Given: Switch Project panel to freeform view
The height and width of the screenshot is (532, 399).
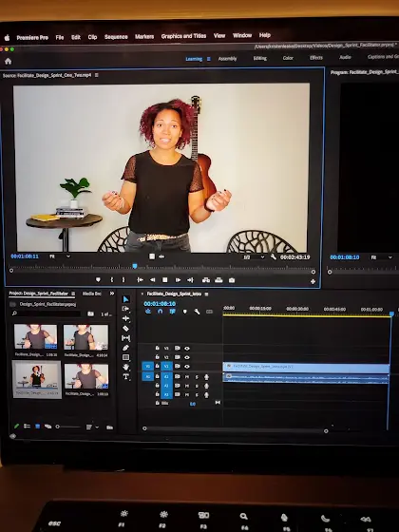Looking at the screenshot, I should [47, 427].
